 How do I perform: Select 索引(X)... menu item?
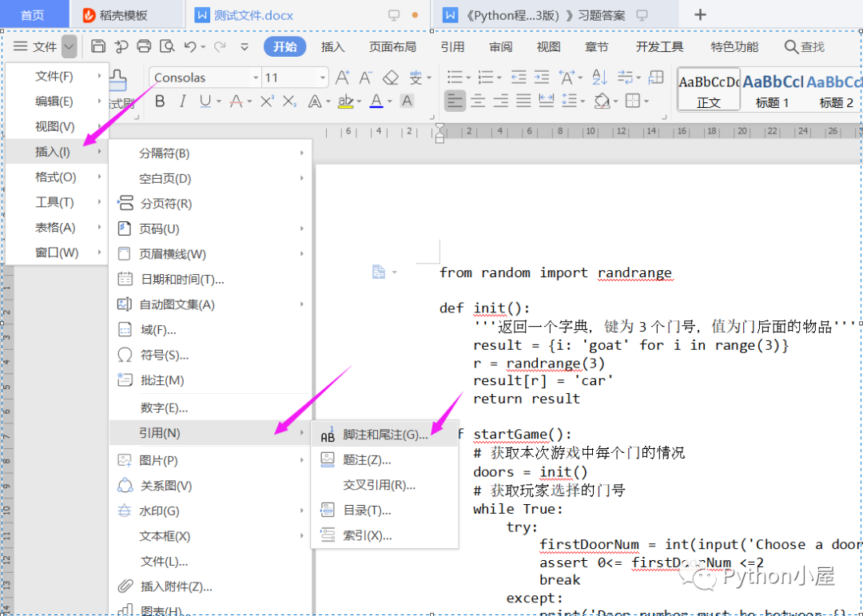click(384, 535)
